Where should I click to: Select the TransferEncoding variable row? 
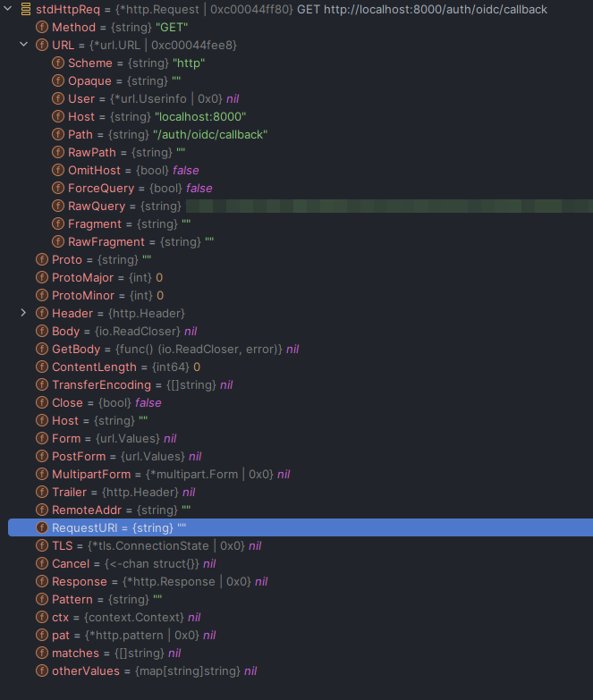141,384
